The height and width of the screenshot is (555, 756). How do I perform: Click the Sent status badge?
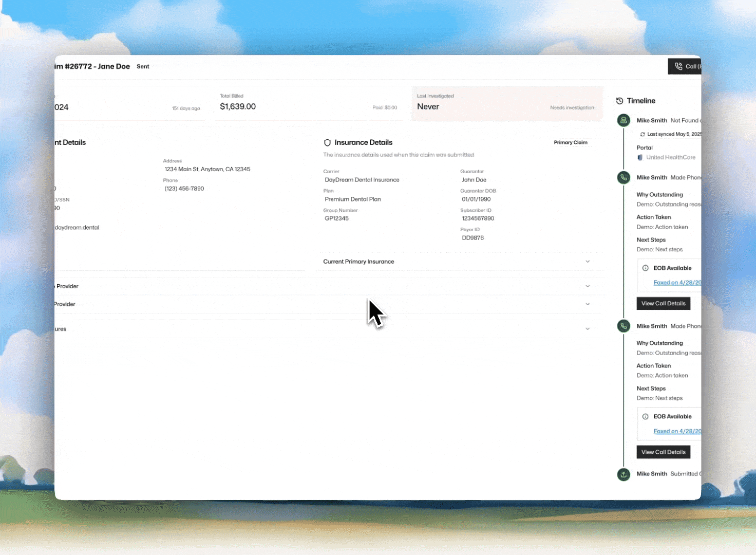(143, 66)
